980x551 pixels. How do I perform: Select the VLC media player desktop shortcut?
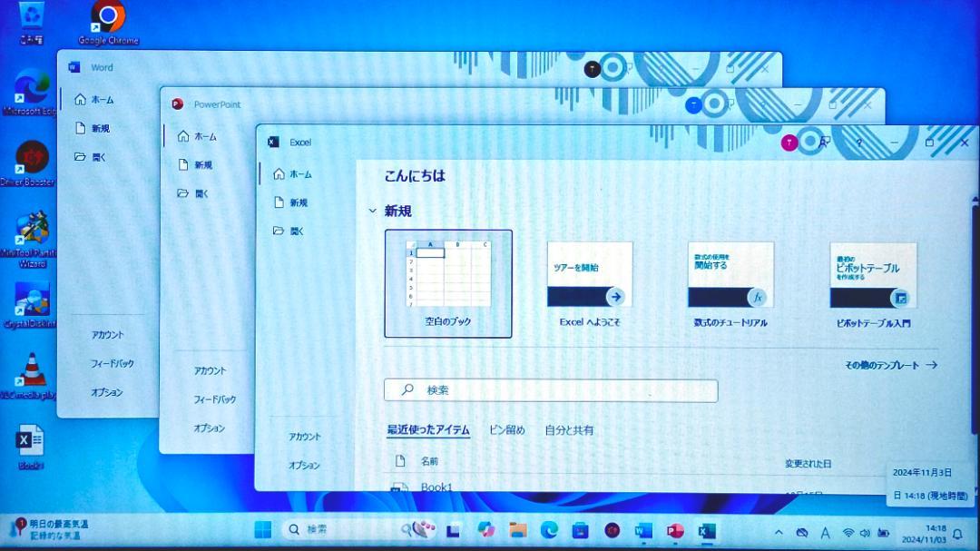pyautogui.click(x=31, y=377)
